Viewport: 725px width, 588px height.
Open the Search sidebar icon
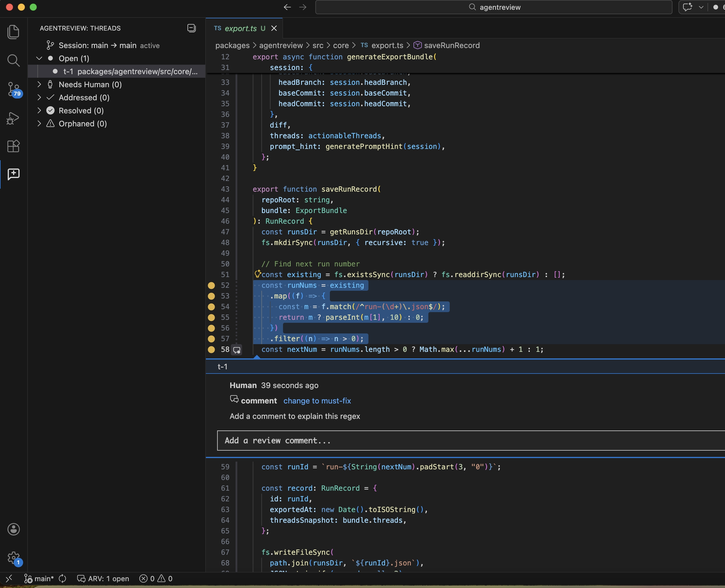pyautogui.click(x=13, y=60)
